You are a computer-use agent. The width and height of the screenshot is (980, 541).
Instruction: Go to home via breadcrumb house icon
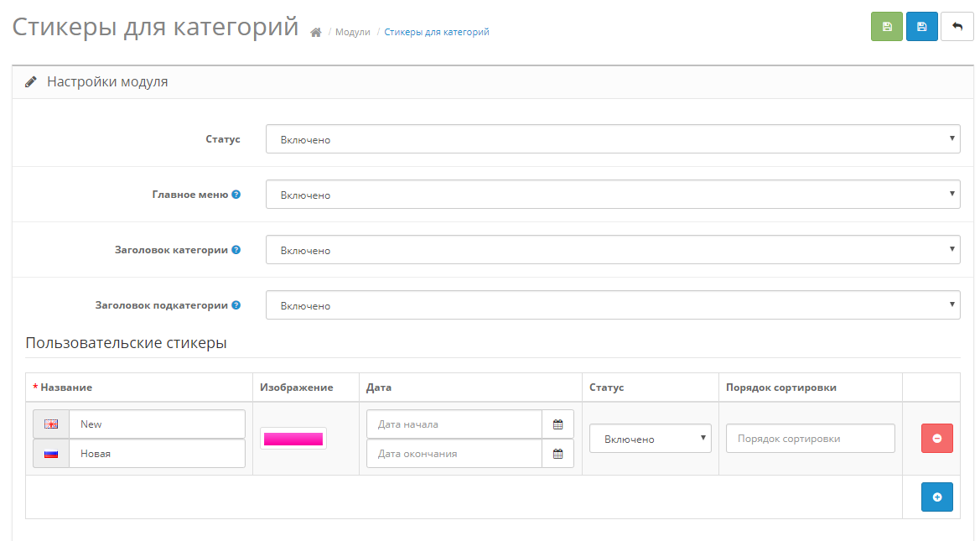point(316,33)
